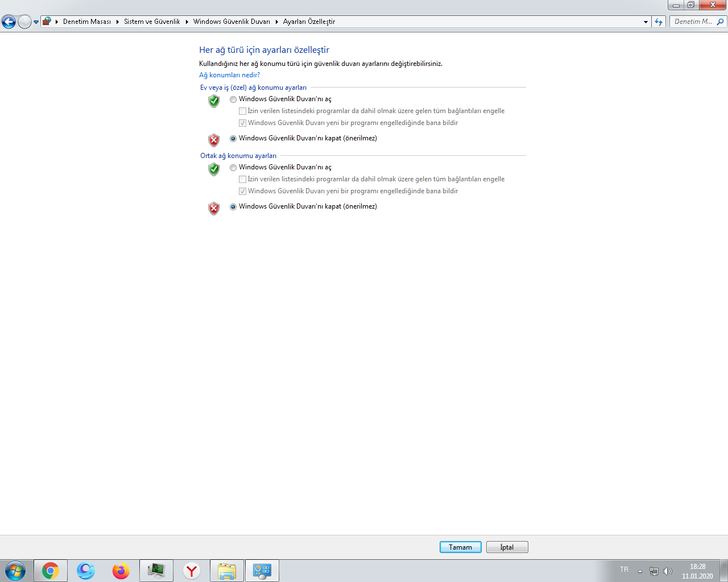Navigate to Sistem ve Güvenlik in the breadcrumb
The image size is (728, 582).
coord(152,22)
